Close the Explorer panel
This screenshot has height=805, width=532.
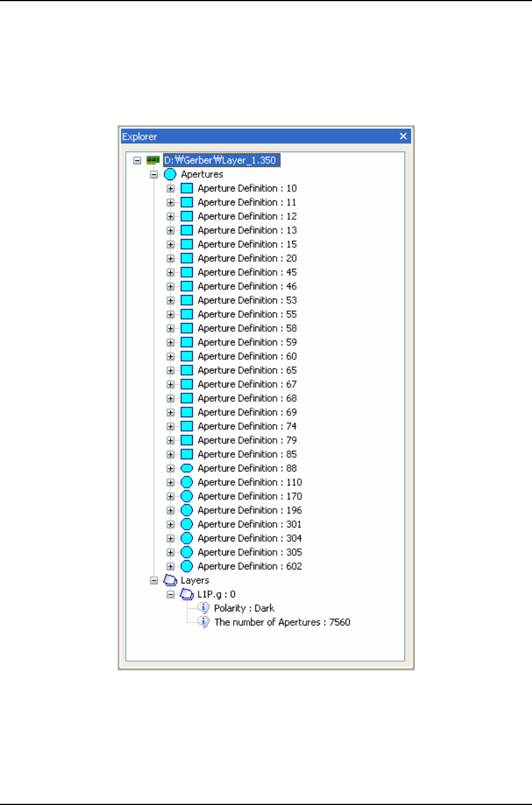click(x=403, y=136)
